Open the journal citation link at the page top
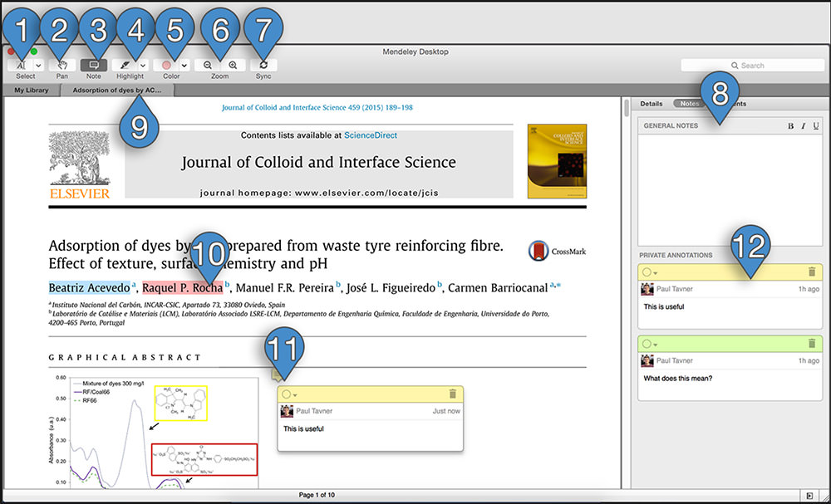831x504 pixels. tap(317, 107)
